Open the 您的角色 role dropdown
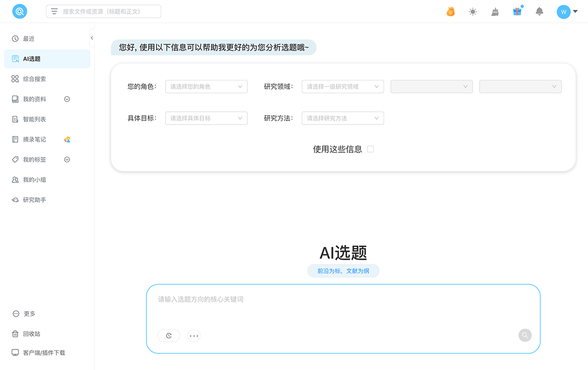This screenshot has height=370, width=588. (206, 86)
